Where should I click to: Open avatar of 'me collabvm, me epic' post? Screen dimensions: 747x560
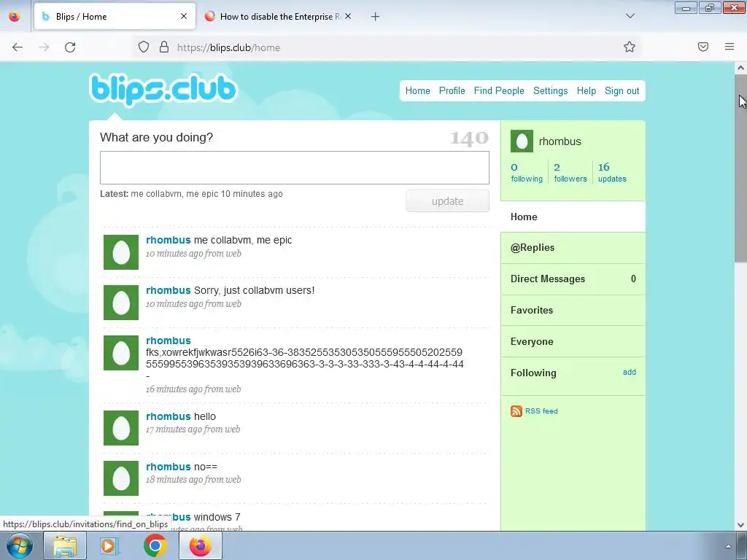pyautogui.click(x=121, y=252)
